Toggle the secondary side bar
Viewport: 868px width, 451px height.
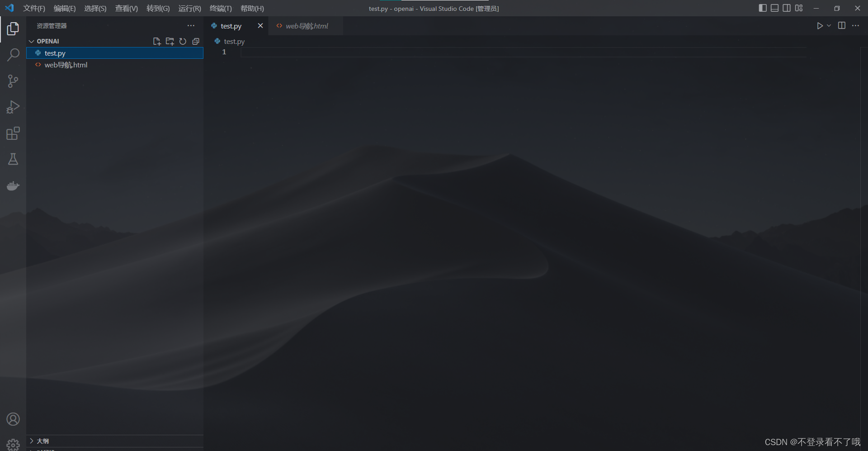pyautogui.click(x=787, y=8)
